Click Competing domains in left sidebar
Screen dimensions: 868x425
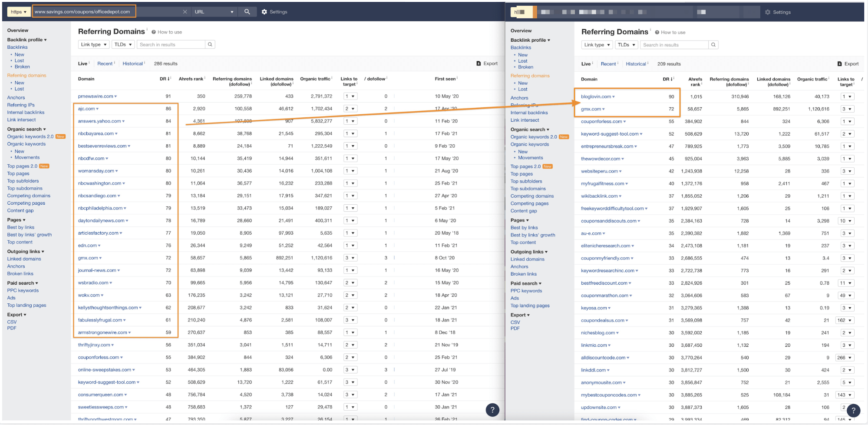[29, 196]
